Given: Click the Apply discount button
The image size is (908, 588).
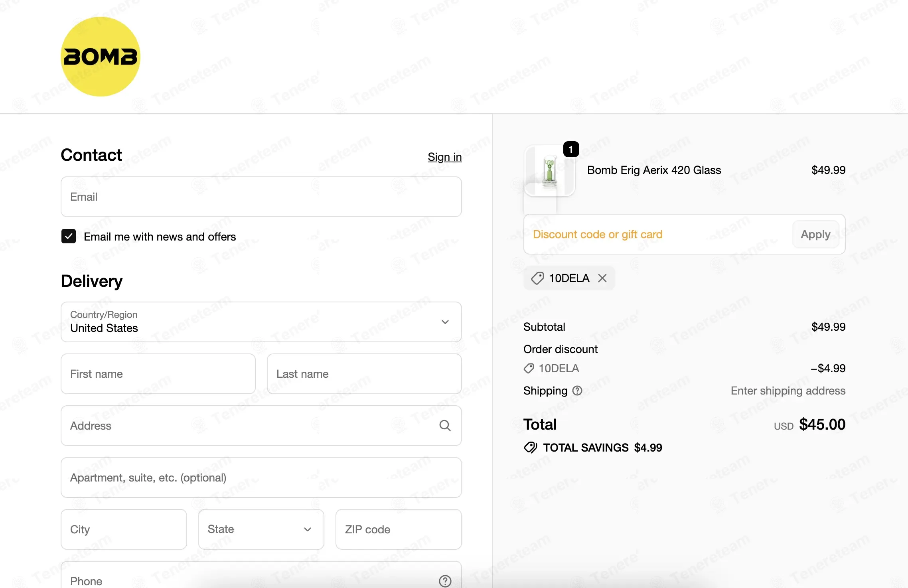Looking at the screenshot, I should click(815, 234).
